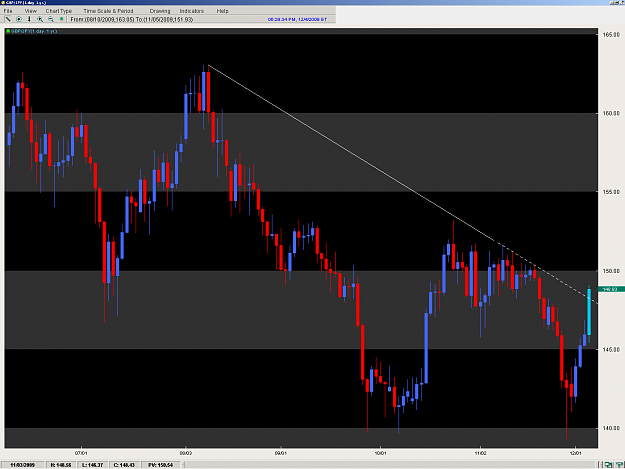Click the 145.00 price axis label
The image size is (625, 469).
click(x=611, y=349)
